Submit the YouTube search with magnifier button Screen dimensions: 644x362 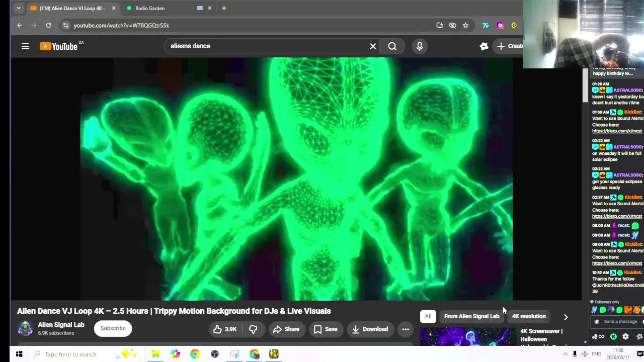(x=392, y=46)
